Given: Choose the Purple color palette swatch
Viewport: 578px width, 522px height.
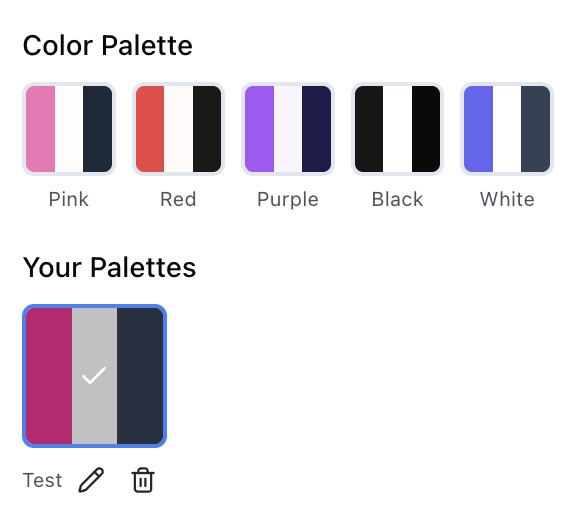Looking at the screenshot, I should (288, 129).
